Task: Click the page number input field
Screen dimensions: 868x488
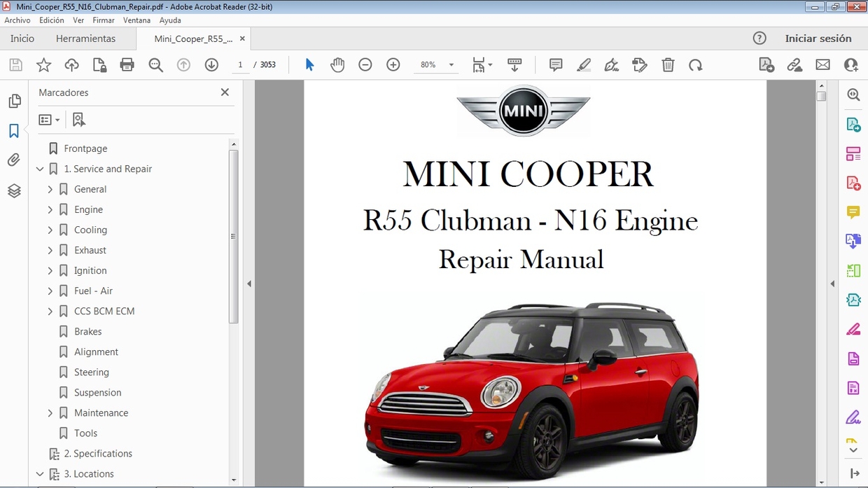Action: click(x=240, y=64)
